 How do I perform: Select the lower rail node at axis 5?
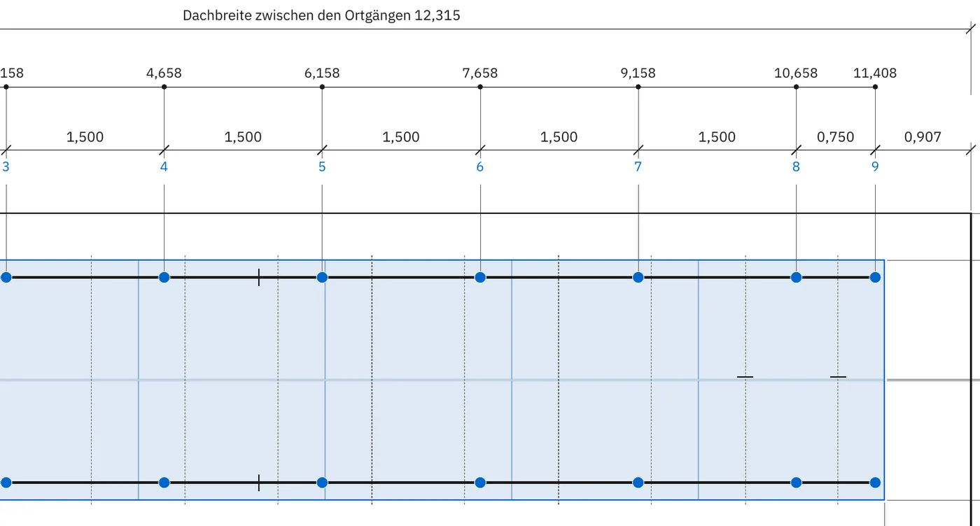coord(322,483)
